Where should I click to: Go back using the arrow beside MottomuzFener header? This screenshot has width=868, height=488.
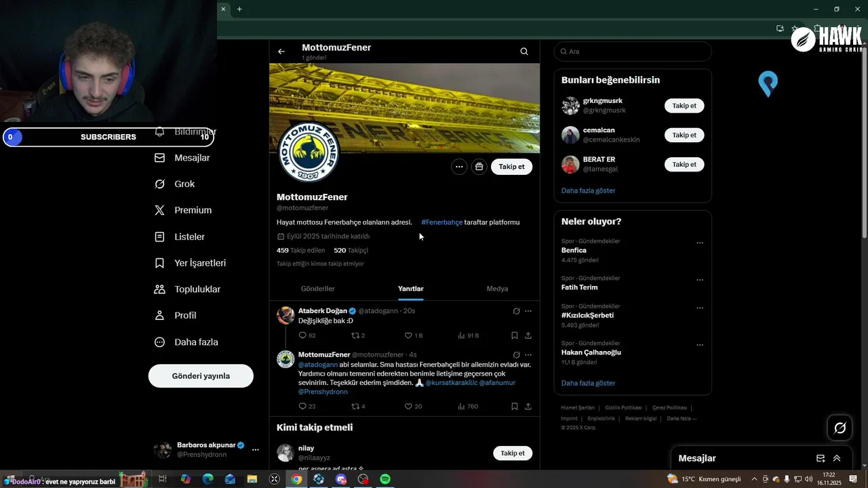pyautogui.click(x=281, y=52)
